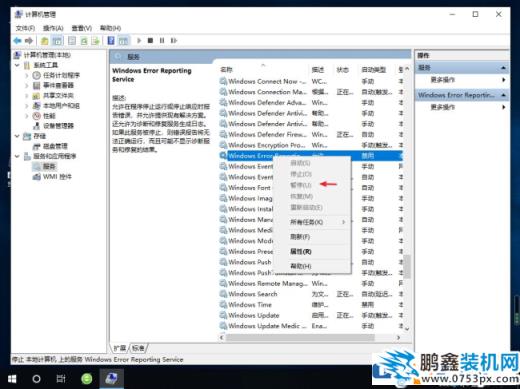Screen dimensions: 520x389
Task: Select the Windows Remote Manag... service row
Action: (x=311, y=283)
